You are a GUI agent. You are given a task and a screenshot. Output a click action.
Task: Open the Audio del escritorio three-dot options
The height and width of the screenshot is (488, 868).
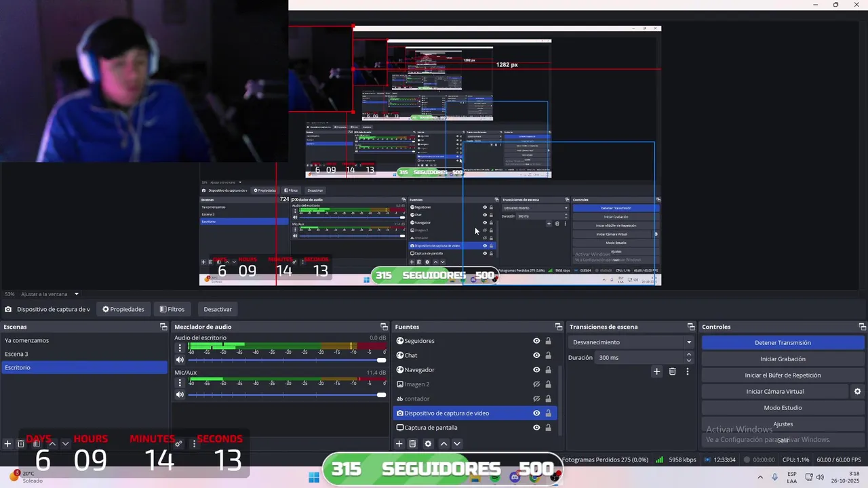180,348
